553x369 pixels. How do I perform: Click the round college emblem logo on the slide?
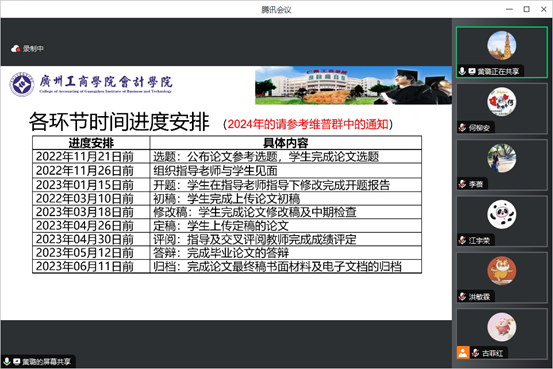[22, 84]
